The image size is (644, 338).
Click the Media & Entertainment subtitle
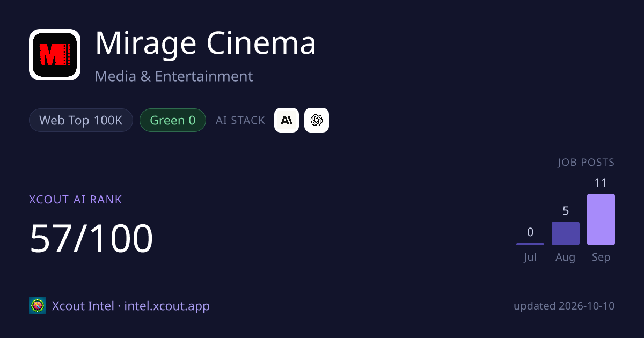pos(174,76)
